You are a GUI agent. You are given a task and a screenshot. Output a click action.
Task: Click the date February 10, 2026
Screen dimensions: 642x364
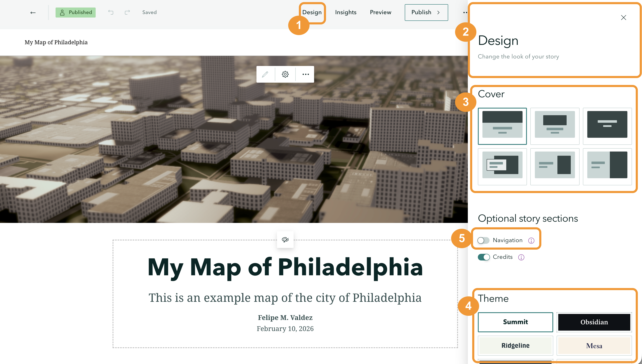(x=285, y=329)
